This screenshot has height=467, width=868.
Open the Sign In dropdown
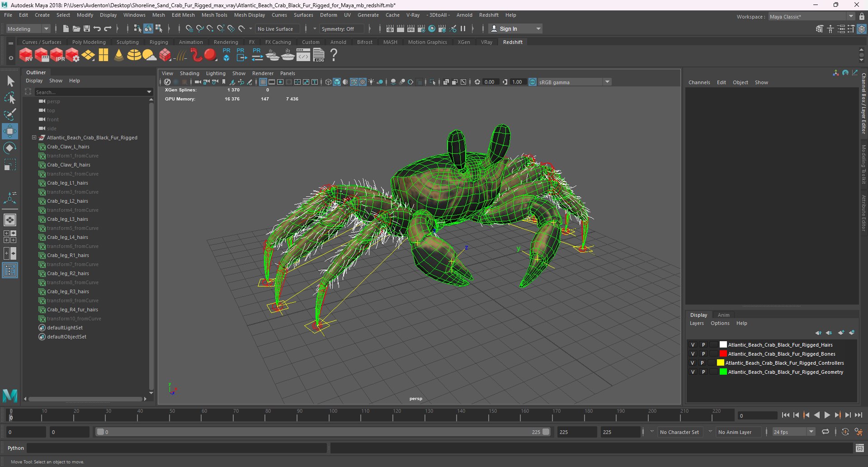click(x=516, y=29)
